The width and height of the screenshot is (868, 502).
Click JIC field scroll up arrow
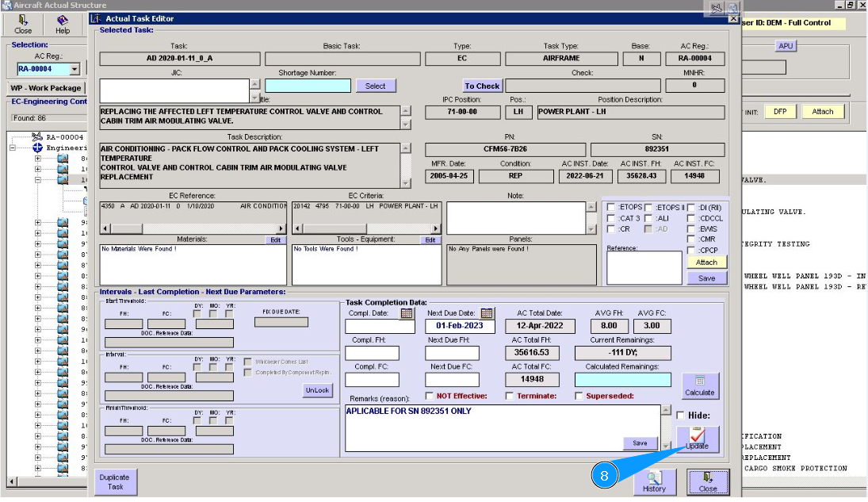point(254,84)
